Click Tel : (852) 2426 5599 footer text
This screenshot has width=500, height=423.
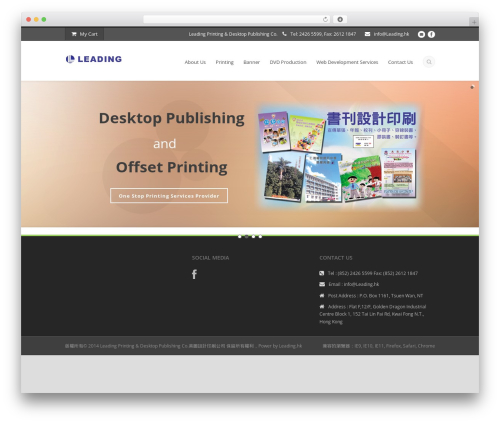[373, 273]
